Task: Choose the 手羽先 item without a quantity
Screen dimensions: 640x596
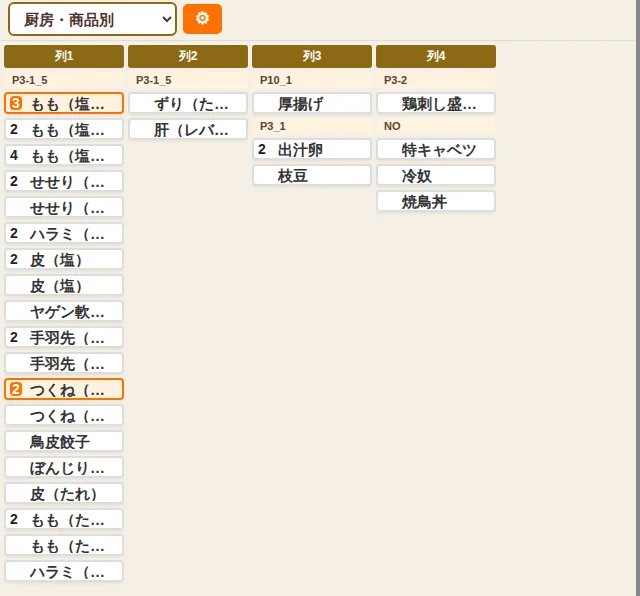Action: [64, 363]
